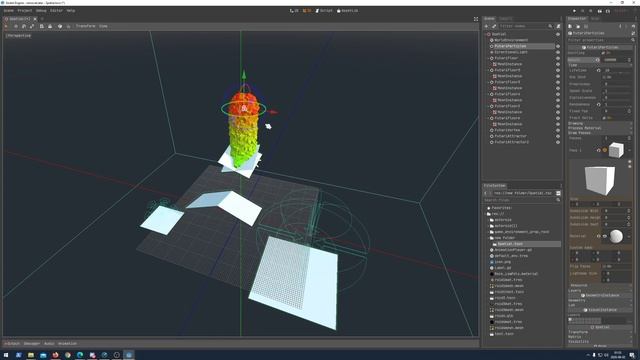640x360 pixels.
Task: Reset the Randomness property with revert icon
Action: pyautogui.click(x=599, y=104)
